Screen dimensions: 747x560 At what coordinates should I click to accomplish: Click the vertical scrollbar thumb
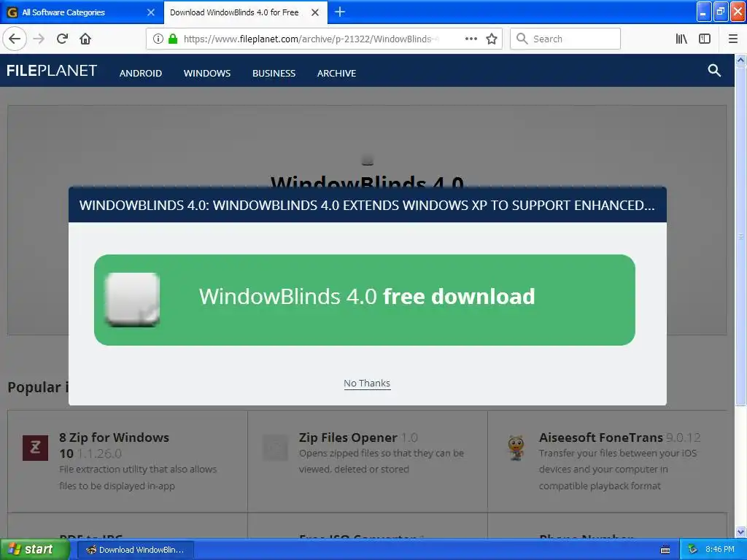pyautogui.click(x=740, y=236)
